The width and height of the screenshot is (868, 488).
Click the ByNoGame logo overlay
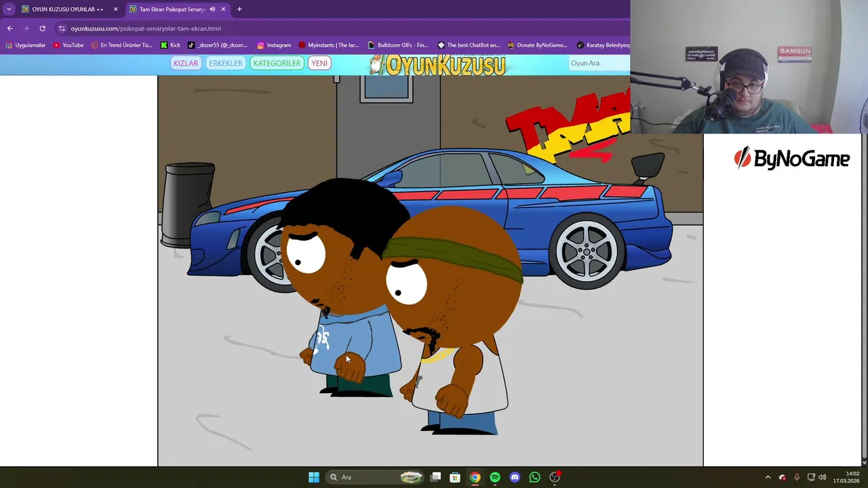tap(791, 158)
